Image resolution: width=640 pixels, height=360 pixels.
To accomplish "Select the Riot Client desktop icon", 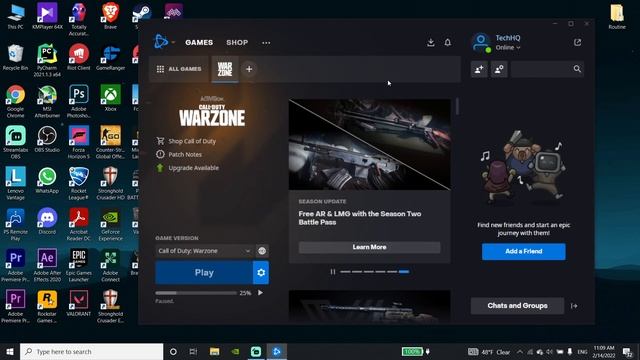I will (x=78, y=57).
